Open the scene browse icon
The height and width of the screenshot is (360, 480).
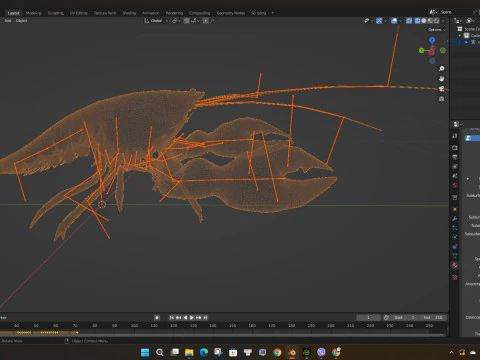(x=434, y=12)
